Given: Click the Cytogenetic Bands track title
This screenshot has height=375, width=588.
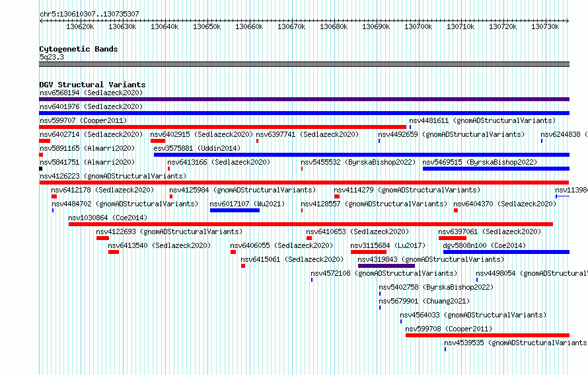Looking at the screenshot, I should (79, 49).
